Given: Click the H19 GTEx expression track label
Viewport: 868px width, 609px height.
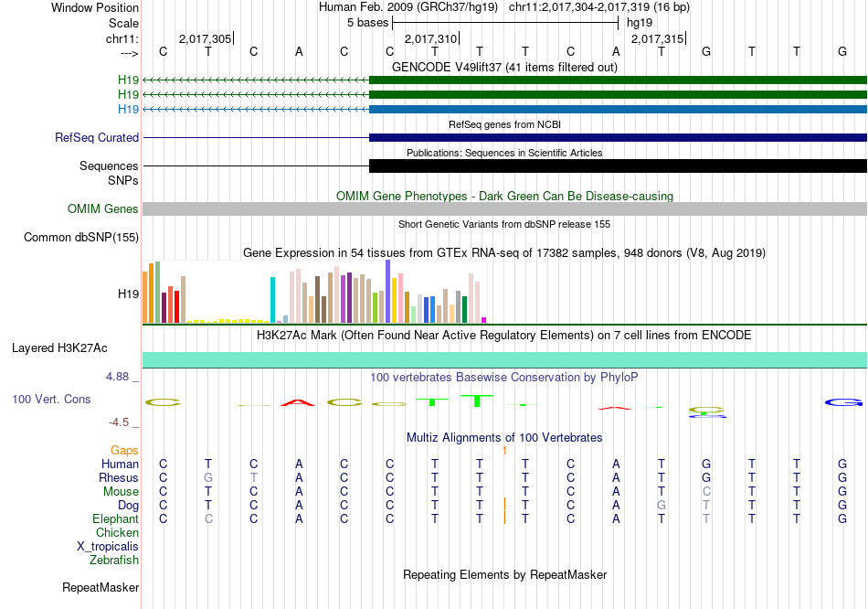Looking at the screenshot, I should (x=128, y=294).
